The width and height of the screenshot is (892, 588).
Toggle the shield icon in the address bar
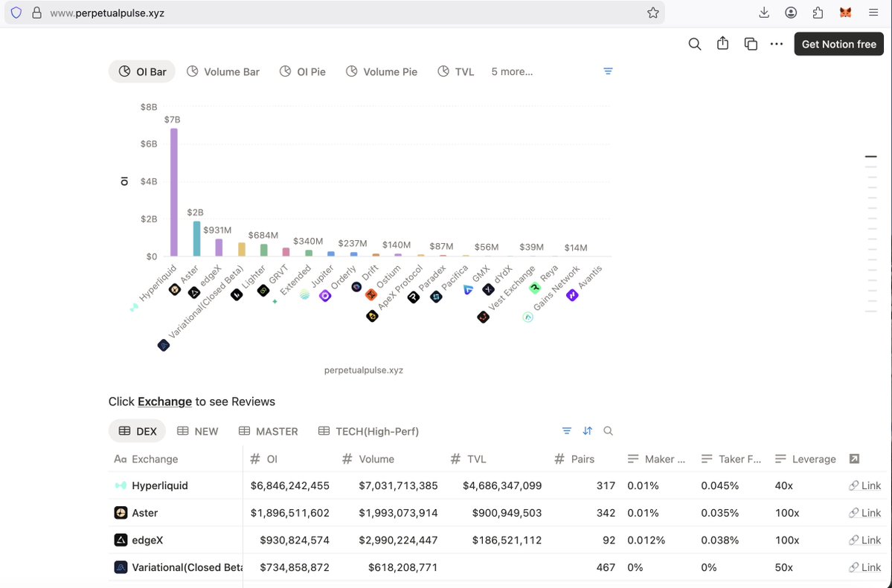(x=15, y=12)
